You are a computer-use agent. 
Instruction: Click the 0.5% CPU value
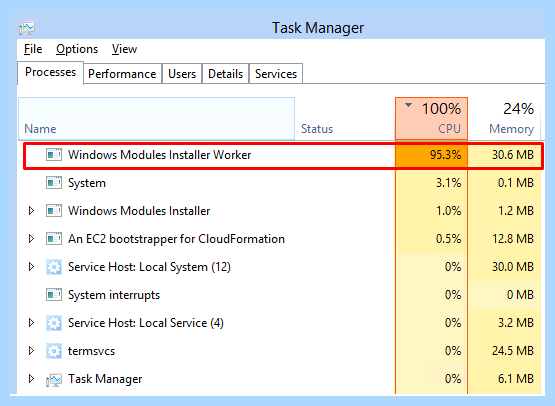pyautogui.click(x=448, y=239)
